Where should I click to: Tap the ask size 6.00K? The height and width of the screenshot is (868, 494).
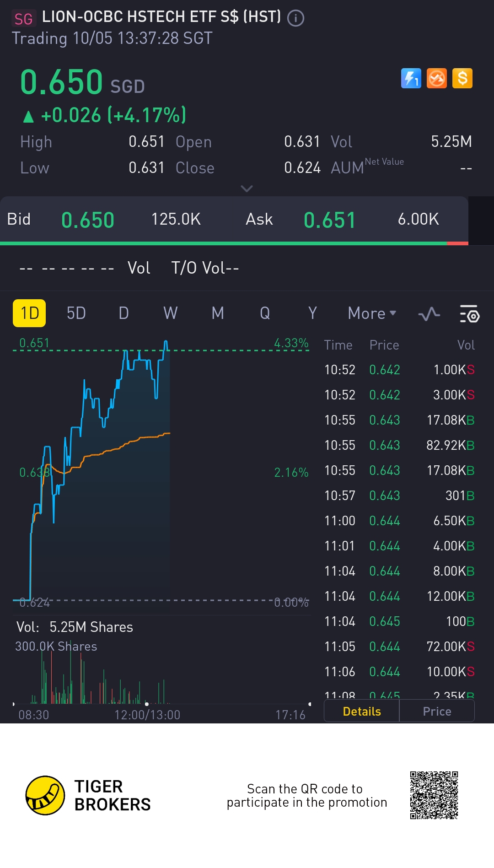coord(419,219)
